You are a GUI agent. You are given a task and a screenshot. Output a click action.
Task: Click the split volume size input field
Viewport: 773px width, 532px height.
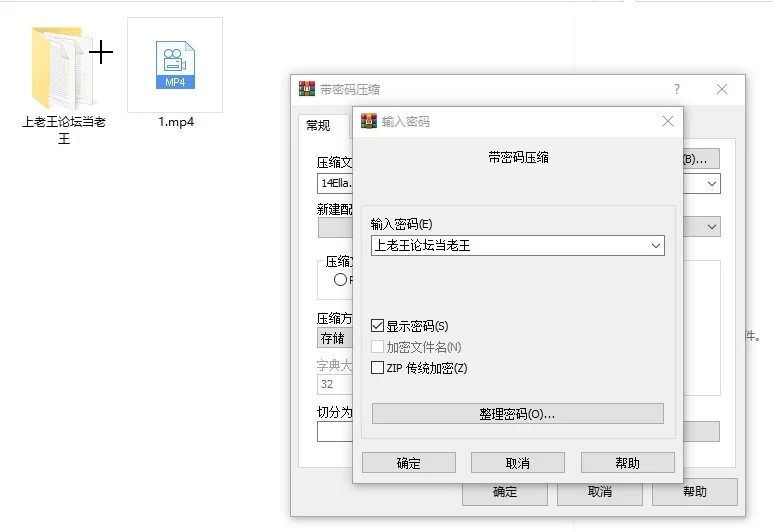[335, 432]
